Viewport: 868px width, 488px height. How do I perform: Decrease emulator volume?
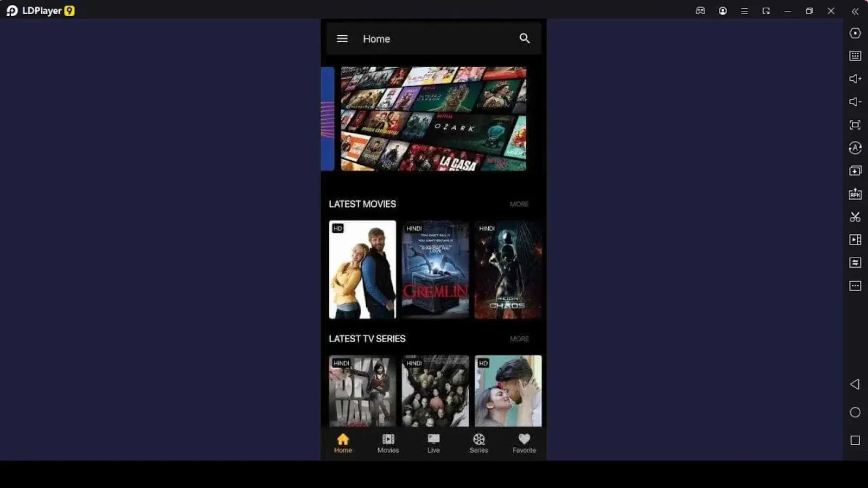[x=855, y=101]
